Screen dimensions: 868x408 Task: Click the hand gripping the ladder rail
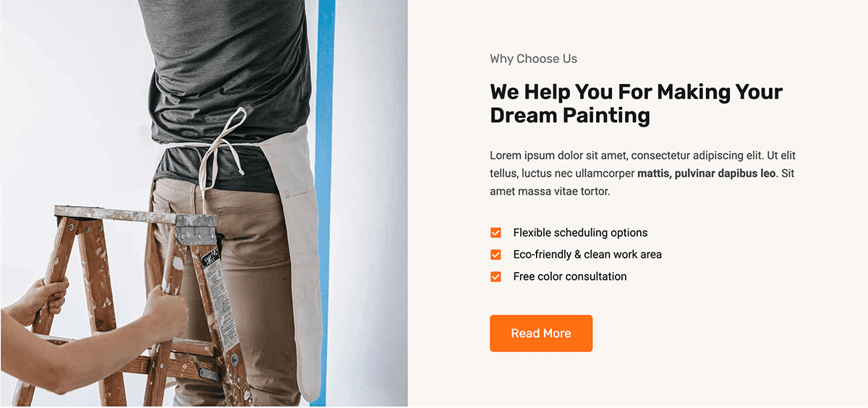(165, 313)
